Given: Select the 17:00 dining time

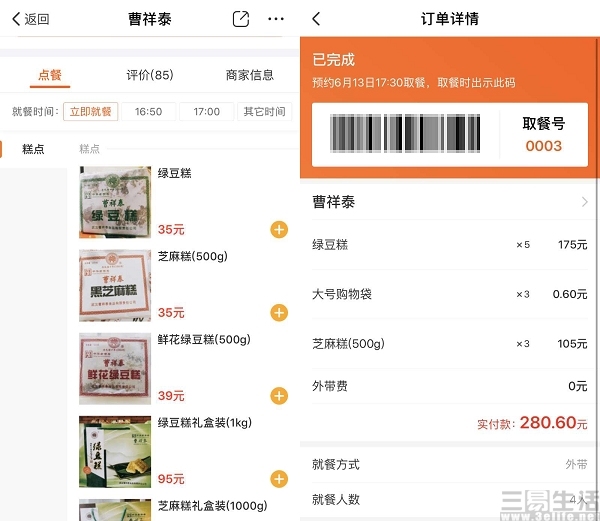Looking at the screenshot, I should click(x=207, y=112).
